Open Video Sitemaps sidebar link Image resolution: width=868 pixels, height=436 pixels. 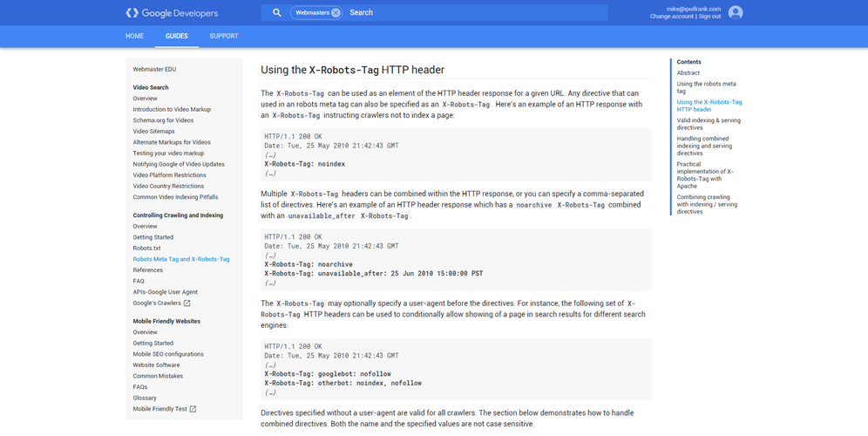click(153, 132)
